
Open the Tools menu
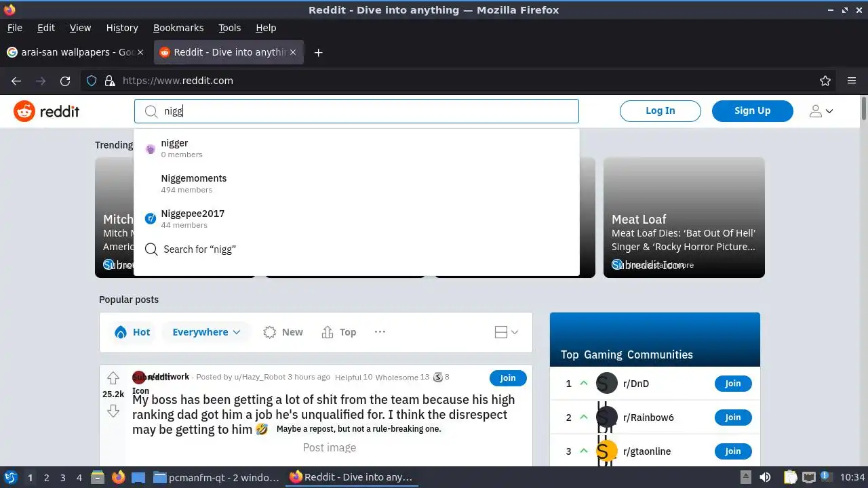pyautogui.click(x=230, y=28)
